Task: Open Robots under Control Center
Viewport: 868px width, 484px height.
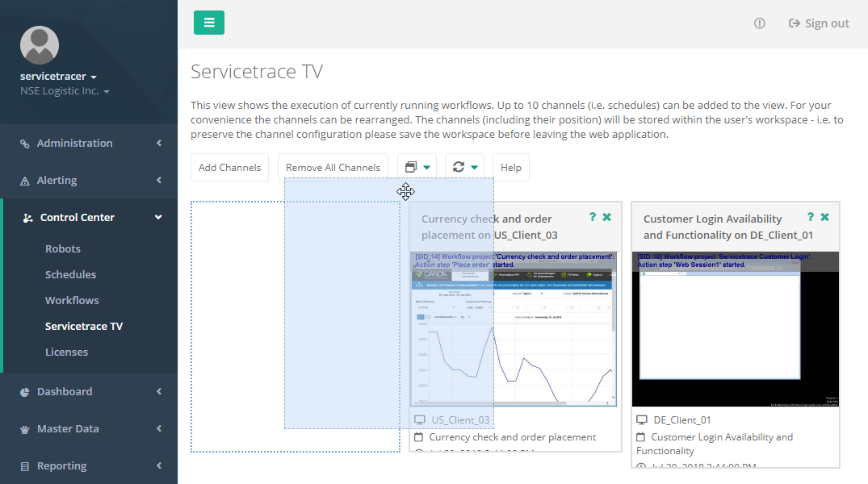Action: 62,249
